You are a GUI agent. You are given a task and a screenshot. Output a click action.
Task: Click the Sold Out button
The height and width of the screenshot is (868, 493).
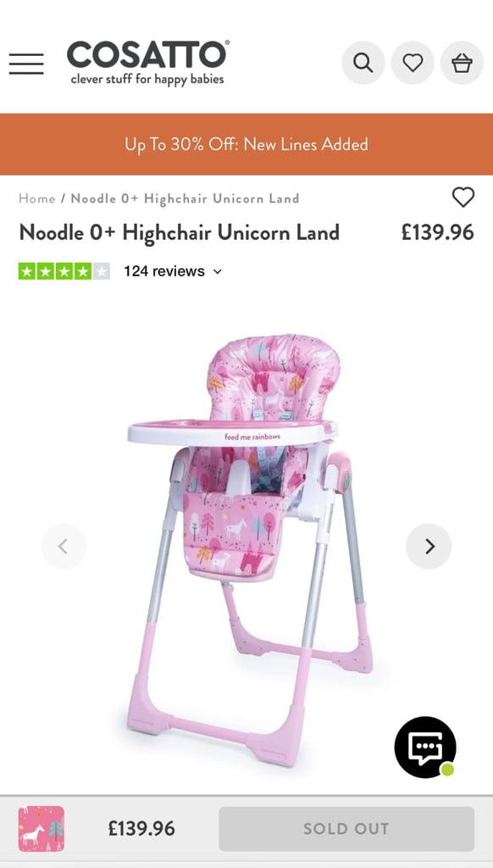point(346,829)
